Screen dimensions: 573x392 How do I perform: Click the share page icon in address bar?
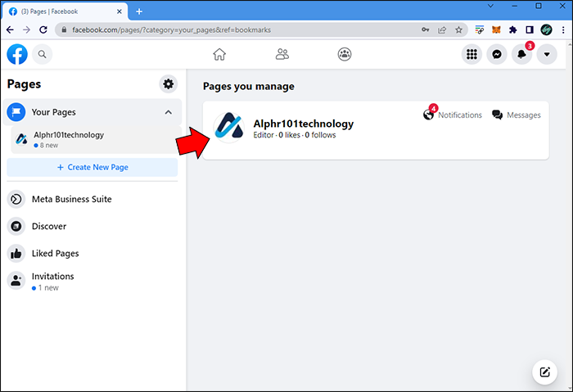tap(442, 30)
